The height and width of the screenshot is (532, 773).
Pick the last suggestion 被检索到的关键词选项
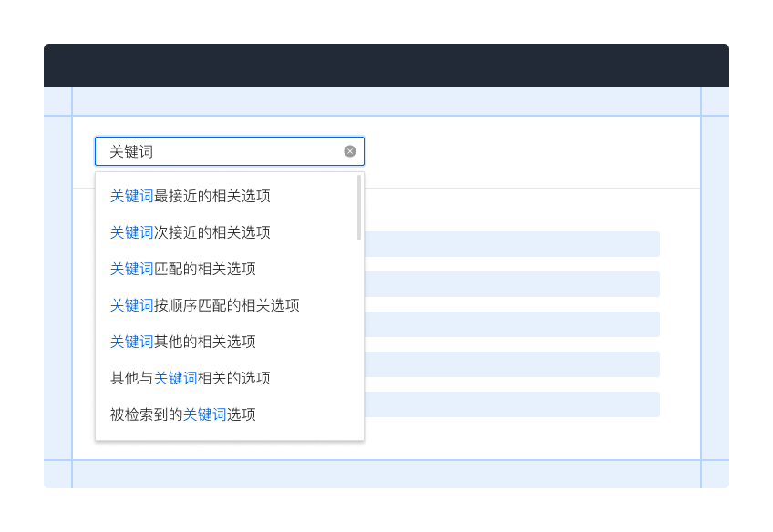(x=183, y=414)
